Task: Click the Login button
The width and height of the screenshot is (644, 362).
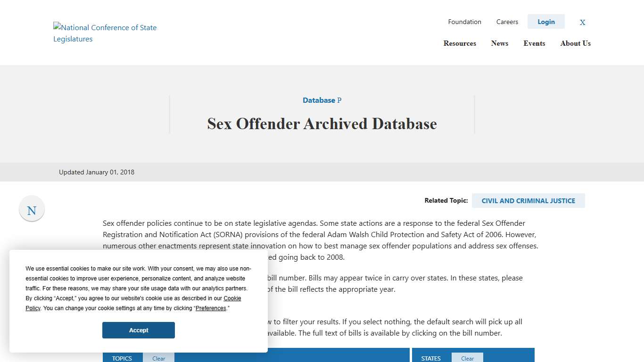Action: pyautogui.click(x=545, y=22)
